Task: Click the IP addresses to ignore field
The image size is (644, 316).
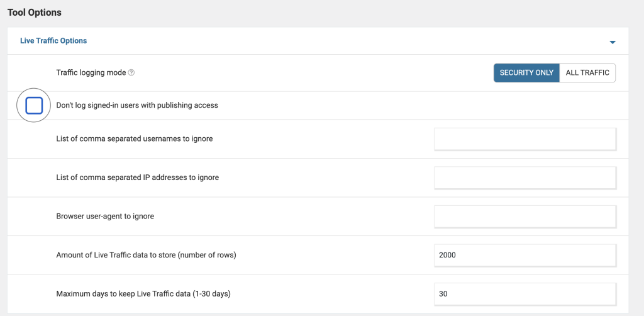Action: pyautogui.click(x=525, y=178)
